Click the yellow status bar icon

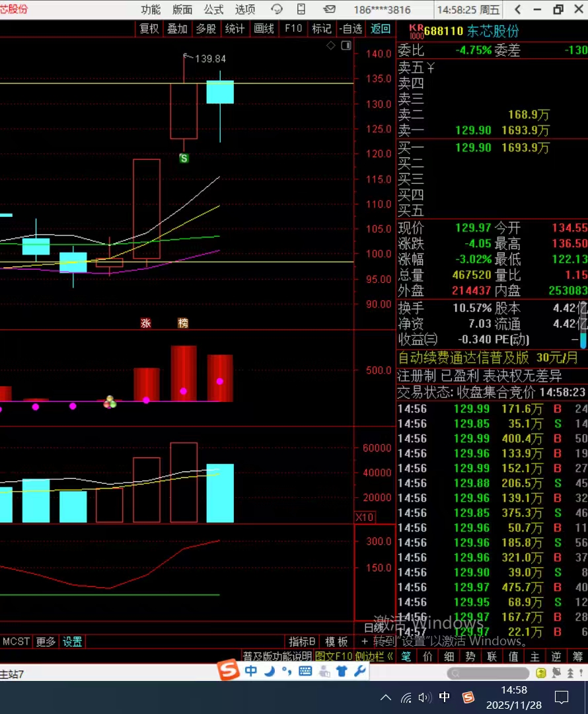click(541, 672)
